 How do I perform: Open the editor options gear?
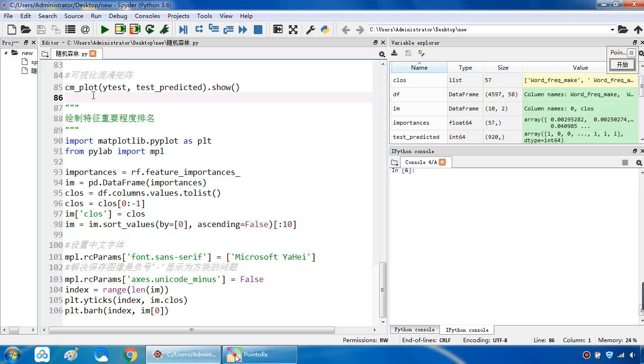point(382,54)
